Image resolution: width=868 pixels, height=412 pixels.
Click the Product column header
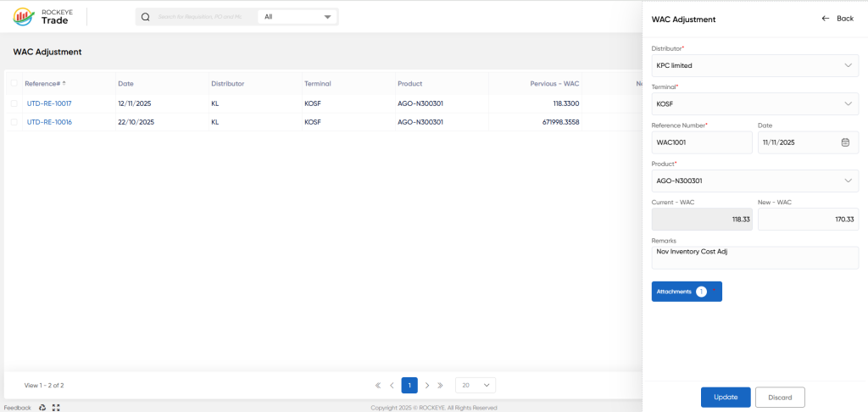[409, 84]
